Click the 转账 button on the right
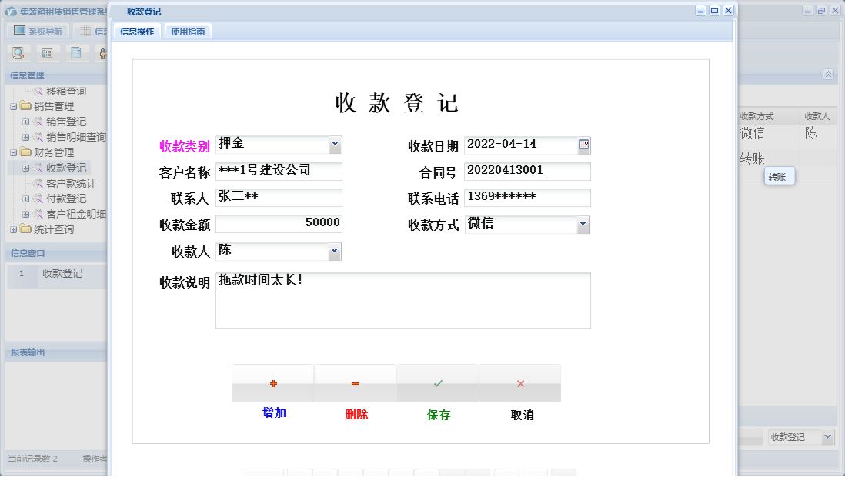 [779, 177]
